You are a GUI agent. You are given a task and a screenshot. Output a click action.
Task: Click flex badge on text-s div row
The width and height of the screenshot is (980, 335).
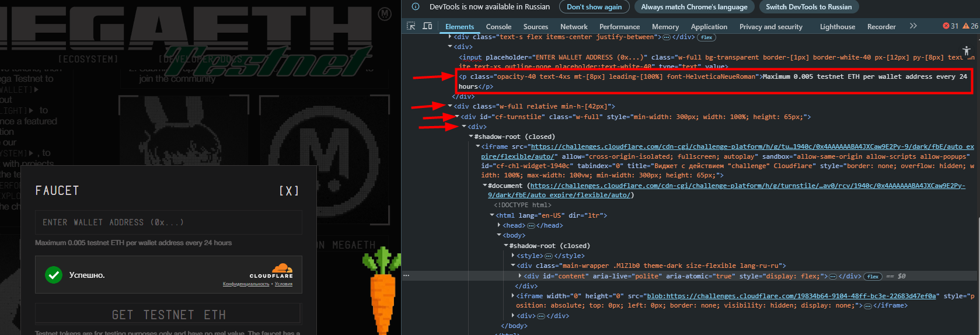coord(707,37)
